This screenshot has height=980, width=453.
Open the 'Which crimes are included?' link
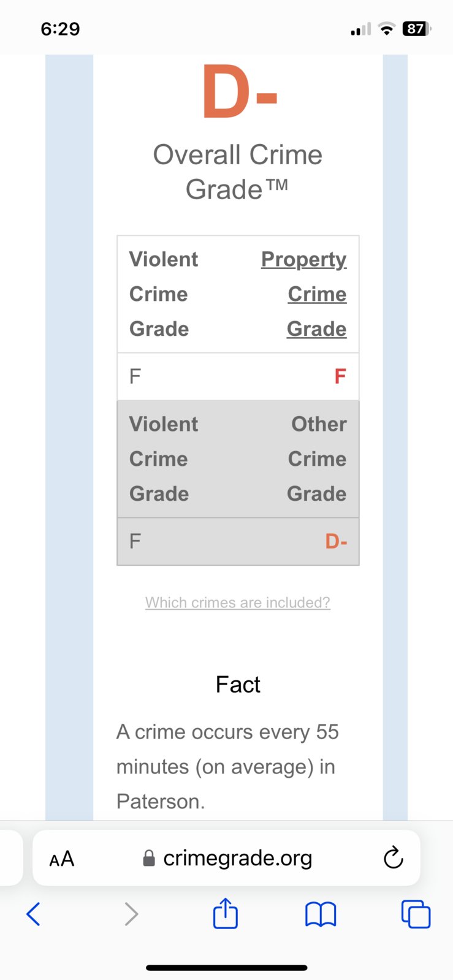238,602
